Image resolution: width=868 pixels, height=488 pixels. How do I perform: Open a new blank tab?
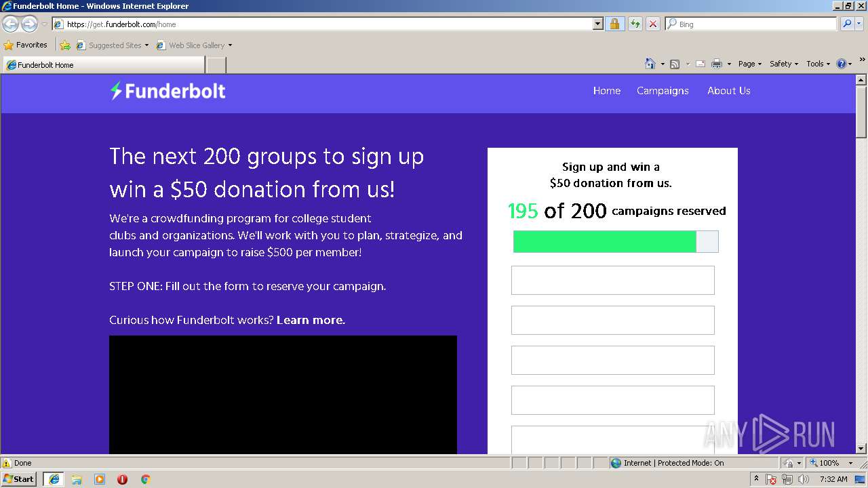(x=216, y=64)
